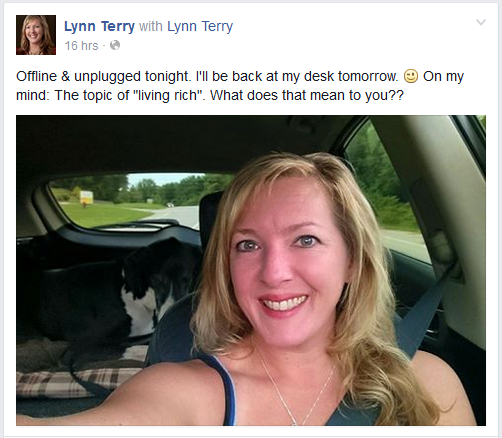Click the plaid dog bed in the photo
The width and height of the screenshot is (502, 438).
coord(80,375)
